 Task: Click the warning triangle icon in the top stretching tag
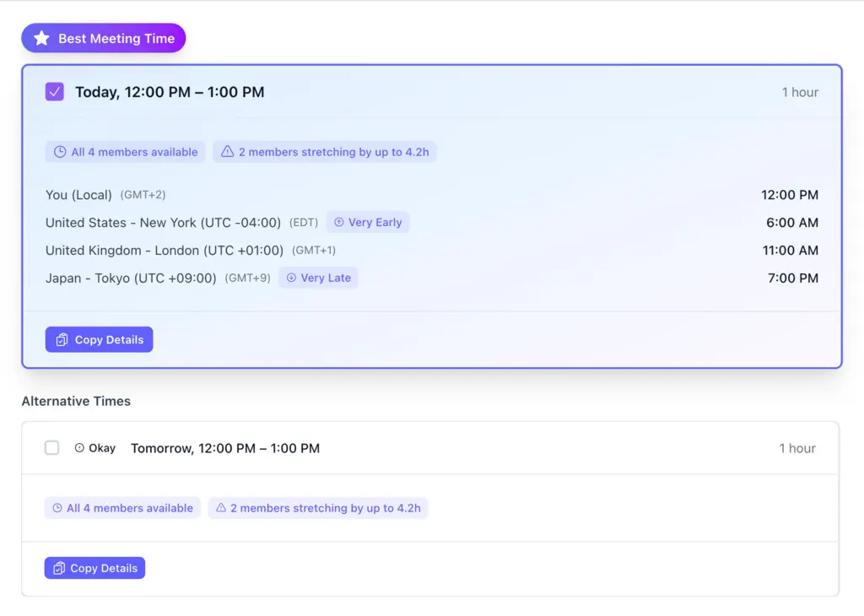(x=227, y=152)
